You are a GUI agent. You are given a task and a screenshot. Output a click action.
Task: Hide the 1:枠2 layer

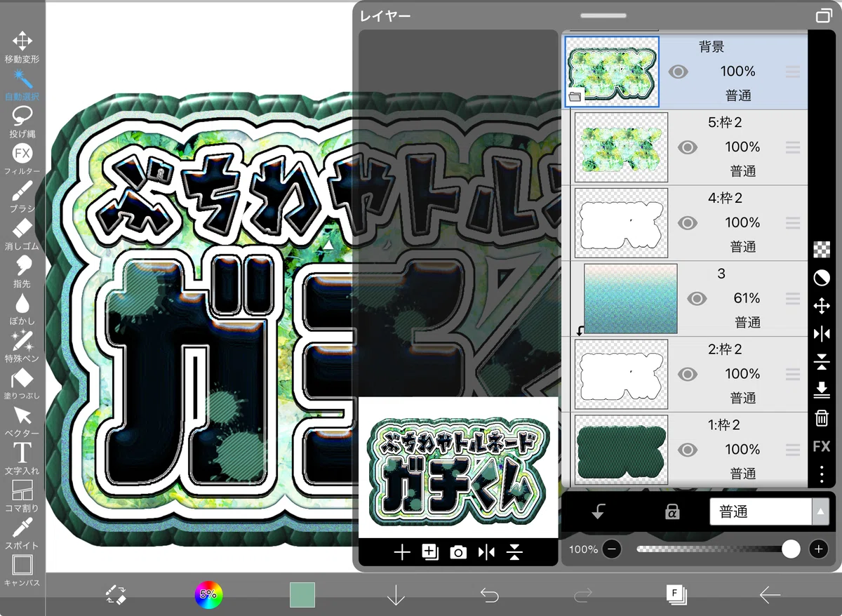[687, 450]
